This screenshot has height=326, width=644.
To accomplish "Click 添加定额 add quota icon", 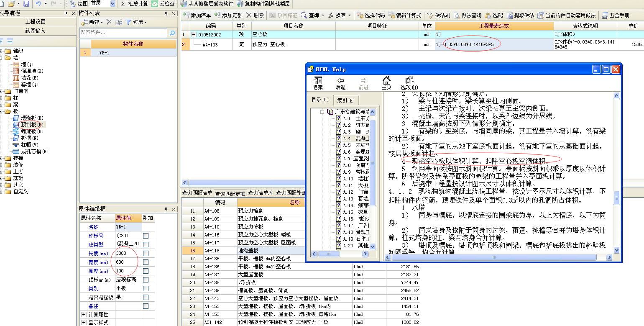I will (x=217, y=15).
